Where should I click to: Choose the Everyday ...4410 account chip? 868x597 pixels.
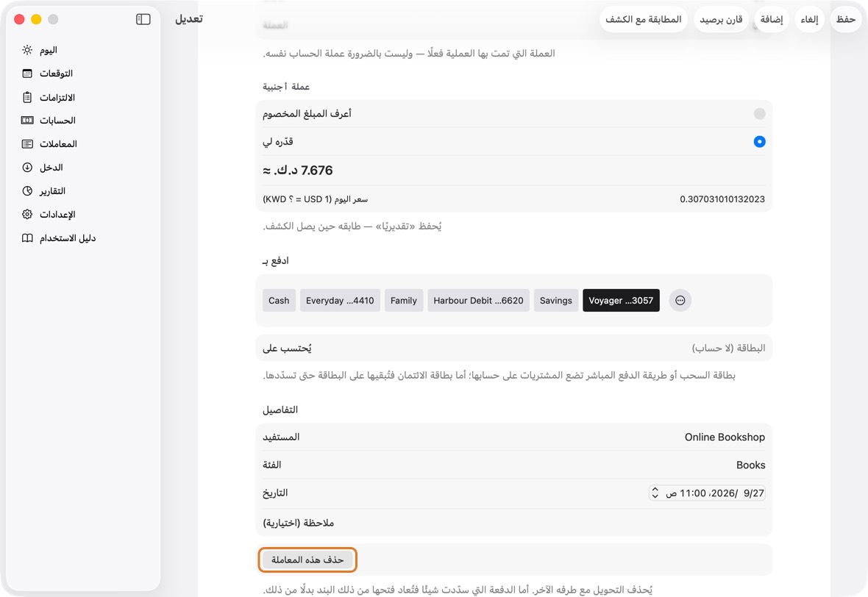point(340,301)
